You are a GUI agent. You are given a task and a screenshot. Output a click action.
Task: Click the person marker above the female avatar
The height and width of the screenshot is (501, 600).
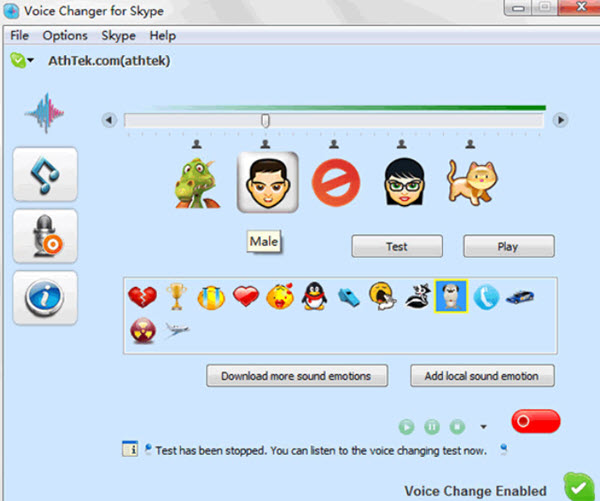402,144
